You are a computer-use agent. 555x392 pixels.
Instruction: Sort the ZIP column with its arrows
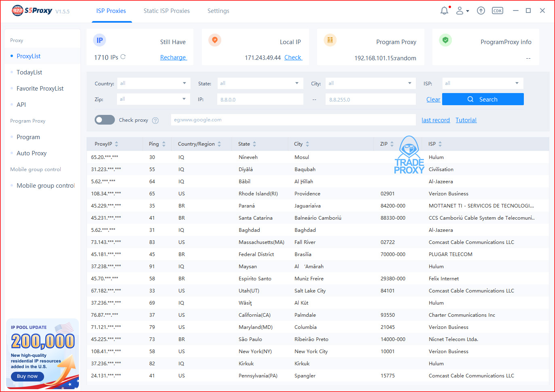pyautogui.click(x=392, y=144)
